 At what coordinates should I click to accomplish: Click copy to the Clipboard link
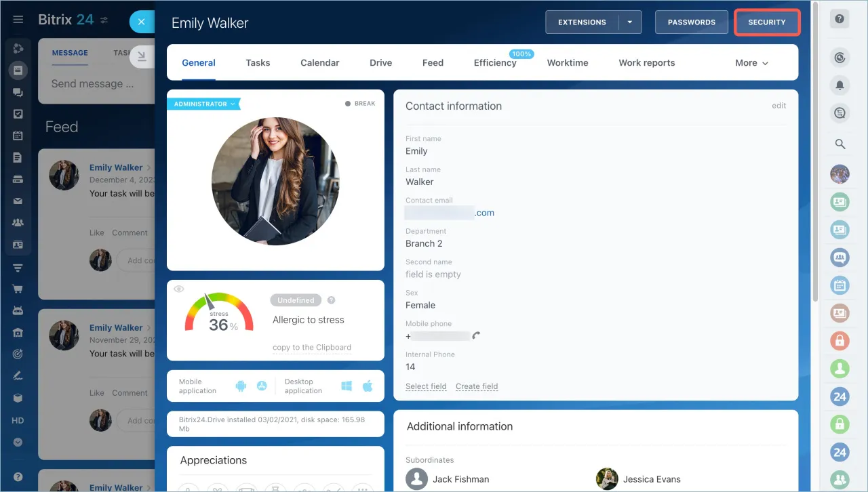pyautogui.click(x=312, y=348)
